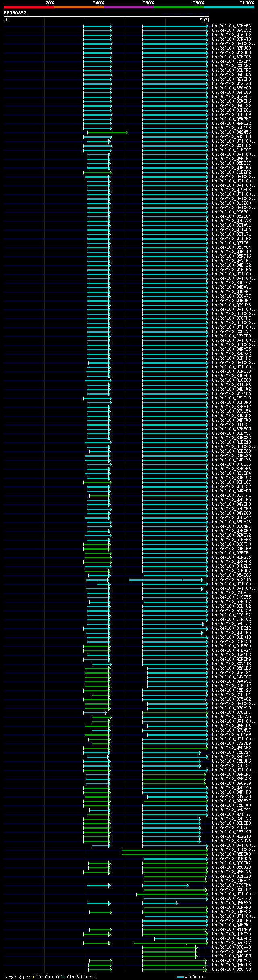Image resolution: width=258 pixels, height=980 pixels.
Task: Select hit UniRef100_B8LRR7
Action: 231,70
